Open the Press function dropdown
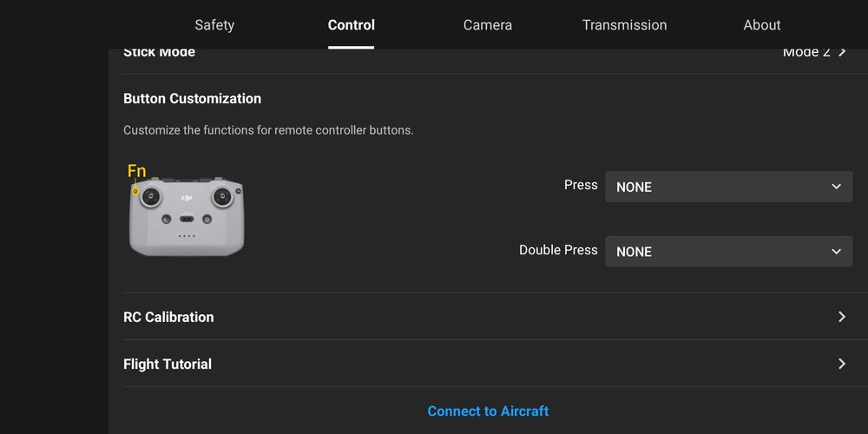The height and width of the screenshot is (434, 868). pos(728,187)
